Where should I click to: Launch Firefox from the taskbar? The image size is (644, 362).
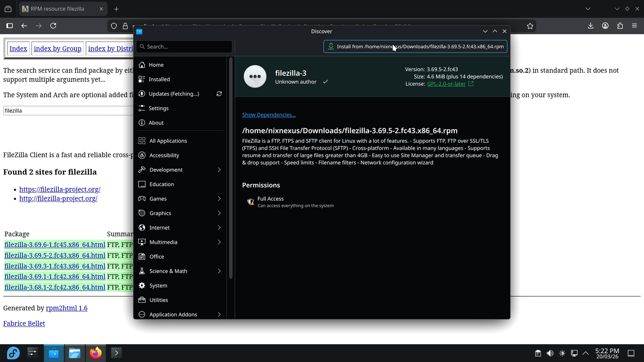coord(95,353)
